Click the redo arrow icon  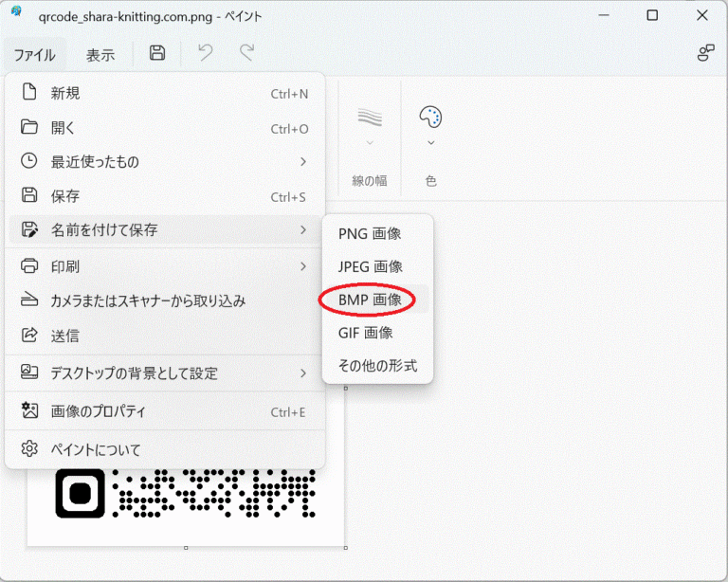[246, 54]
